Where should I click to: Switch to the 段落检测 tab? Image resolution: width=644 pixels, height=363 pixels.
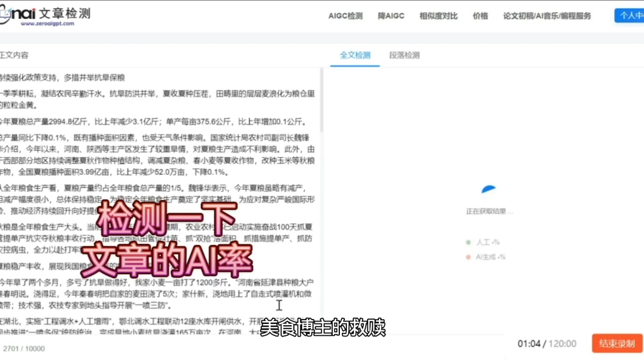tap(405, 55)
